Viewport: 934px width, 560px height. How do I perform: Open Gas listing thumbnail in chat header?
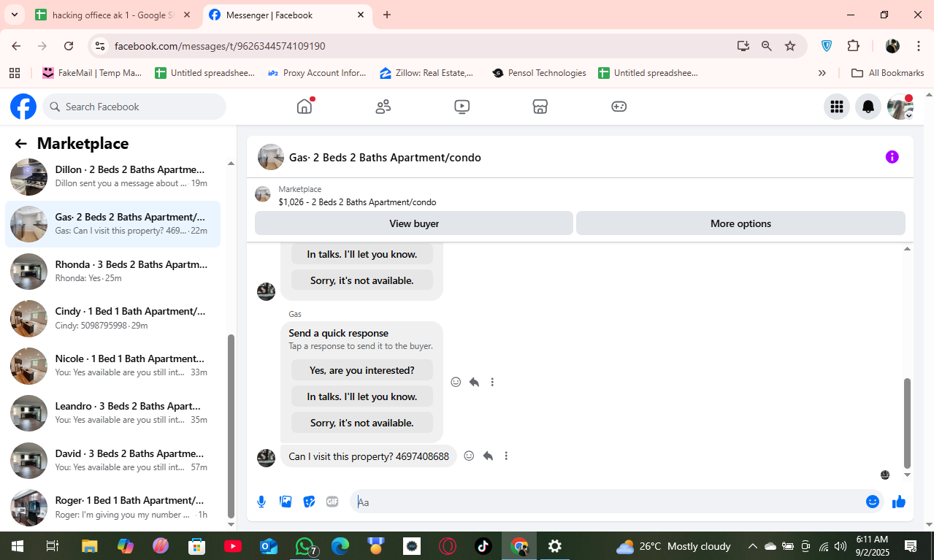coord(271,157)
